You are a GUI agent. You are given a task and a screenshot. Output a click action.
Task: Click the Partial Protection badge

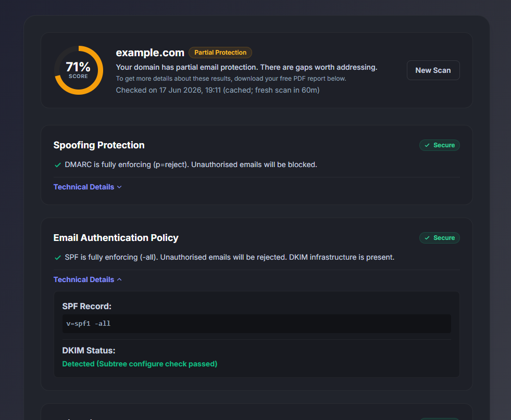(220, 53)
